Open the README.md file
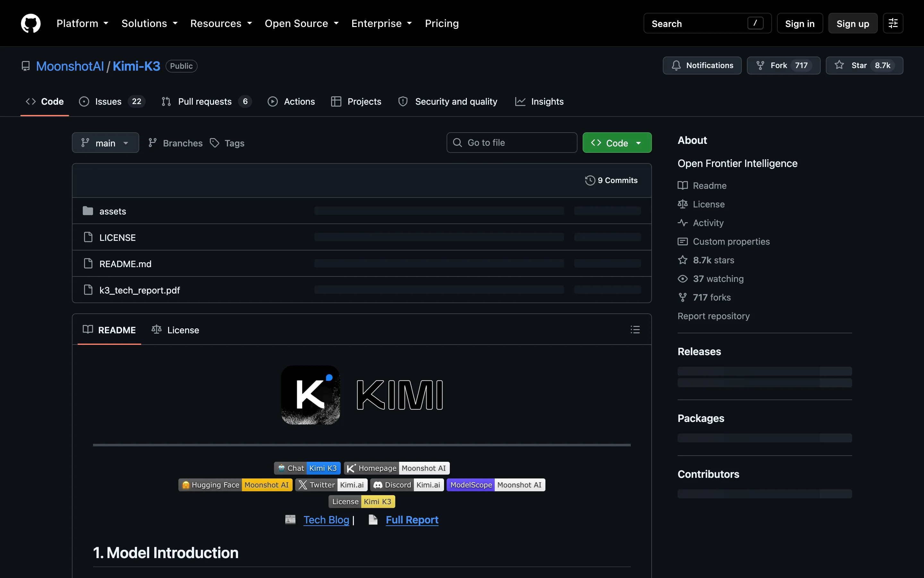The width and height of the screenshot is (924, 578). (125, 264)
